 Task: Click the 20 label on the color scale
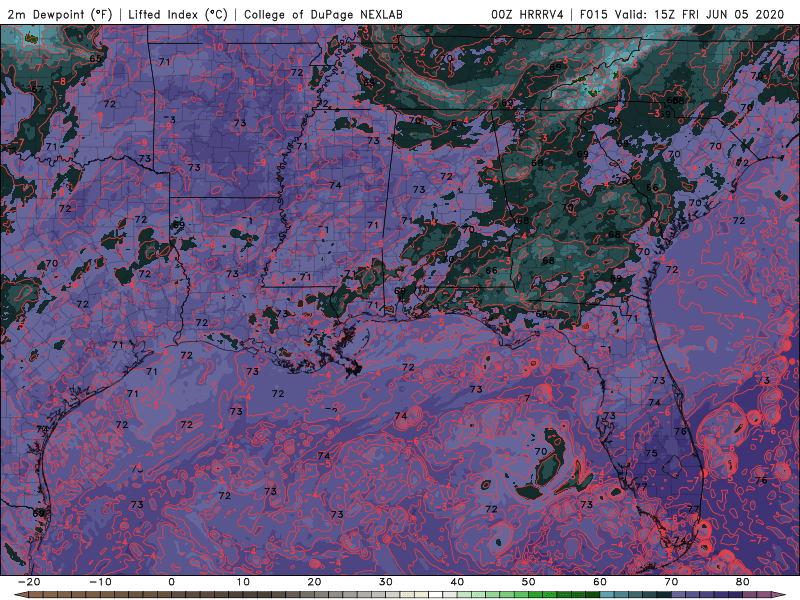pos(314,582)
